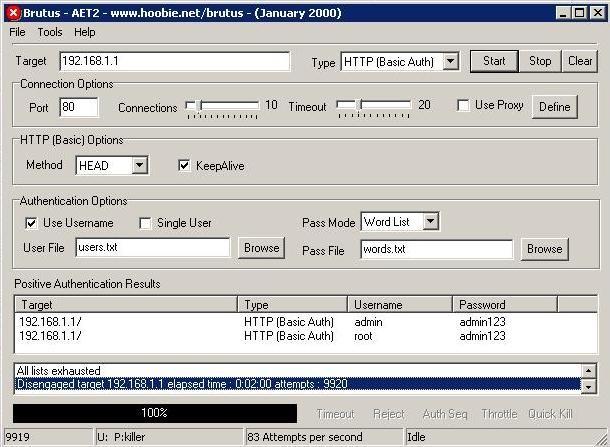Click the Throttle status indicator

[x=499, y=414]
